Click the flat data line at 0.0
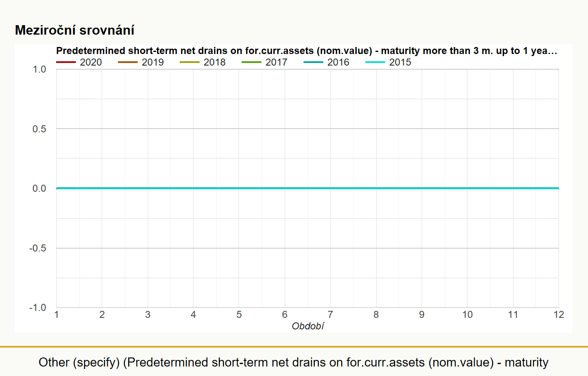The width and height of the screenshot is (588, 376). 308,188
